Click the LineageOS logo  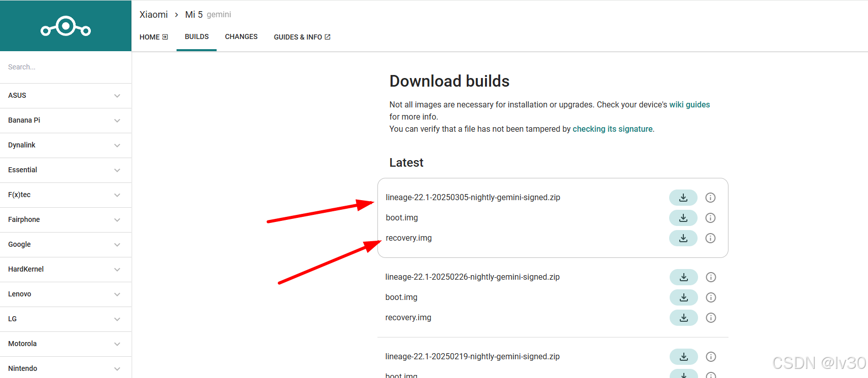coord(66,26)
